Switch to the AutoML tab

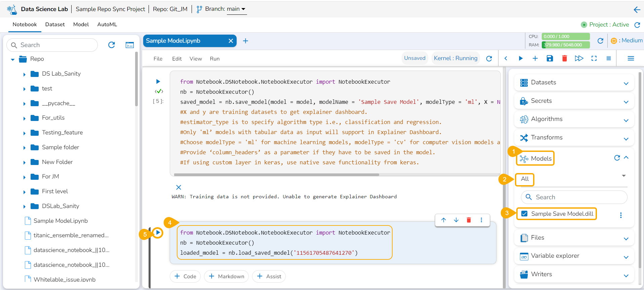point(107,25)
